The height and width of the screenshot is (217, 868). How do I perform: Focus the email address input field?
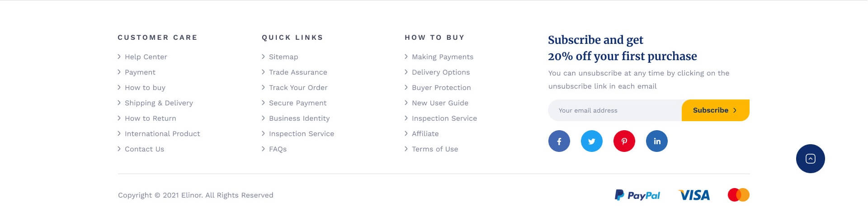click(615, 110)
